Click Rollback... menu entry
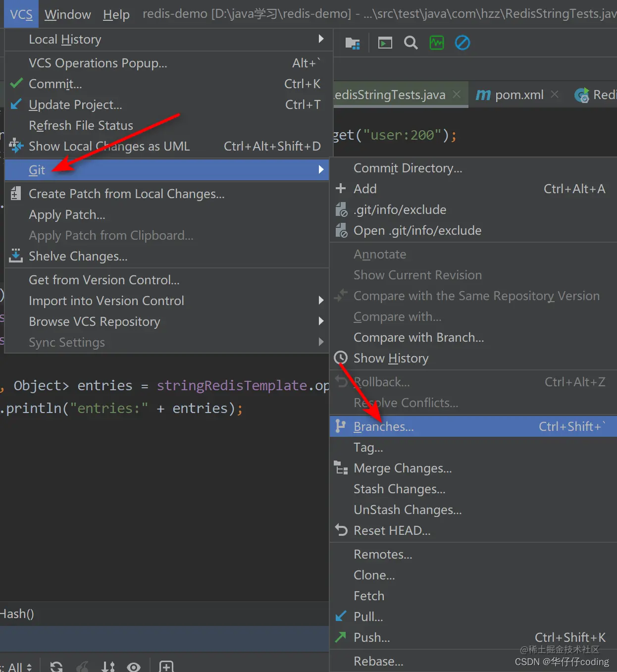617x672 pixels. [473, 382]
